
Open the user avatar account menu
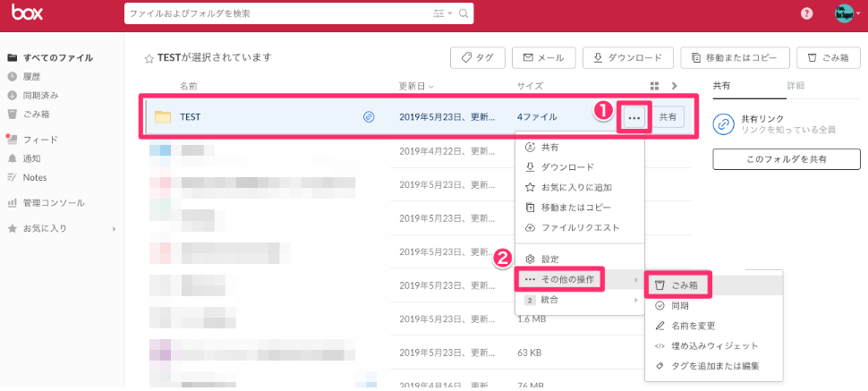pos(845,14)
